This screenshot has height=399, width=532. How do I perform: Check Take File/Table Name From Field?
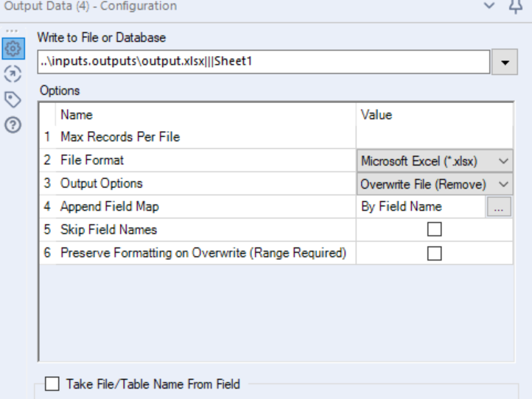pos(52,384)
